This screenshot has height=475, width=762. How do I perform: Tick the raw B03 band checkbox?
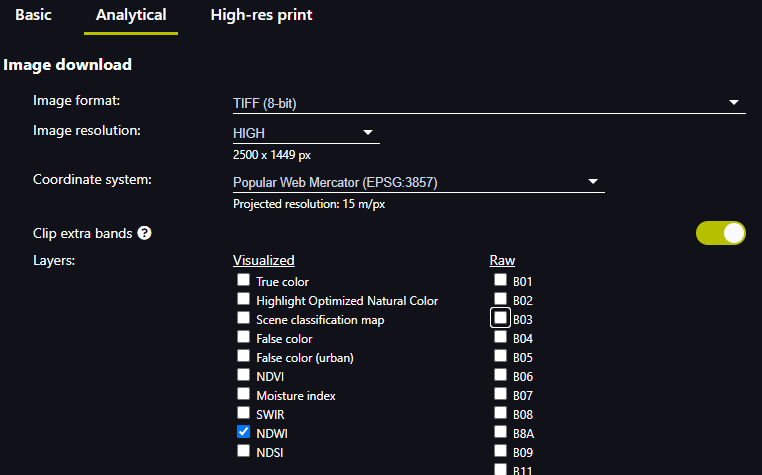(500, 318)
